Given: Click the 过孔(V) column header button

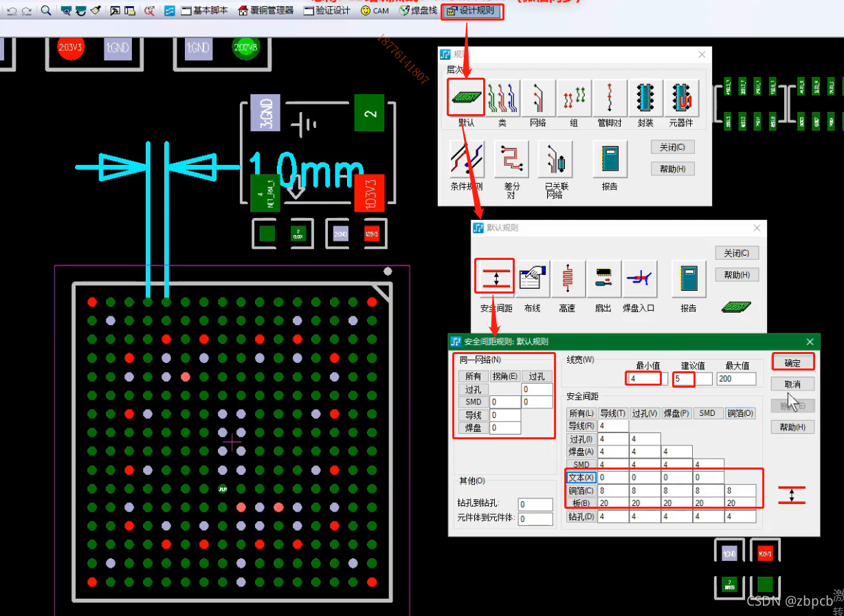Looking at the screenshot, I should [645, 413].
